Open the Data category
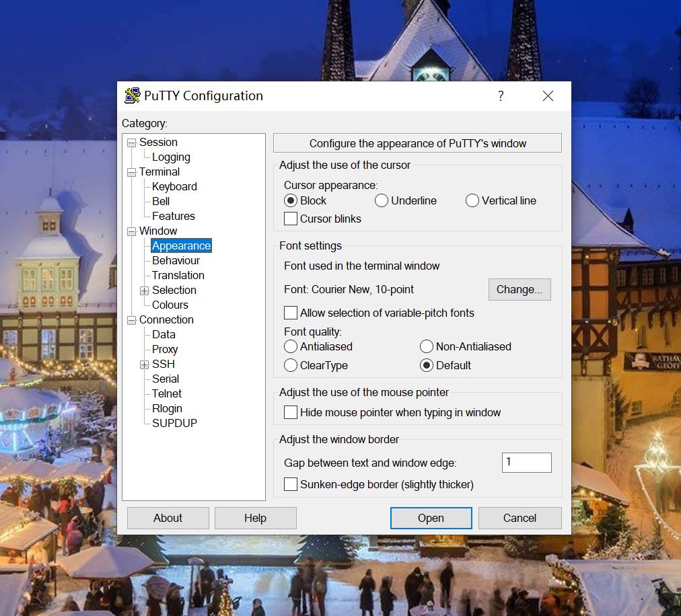 [x=164, y=334]
